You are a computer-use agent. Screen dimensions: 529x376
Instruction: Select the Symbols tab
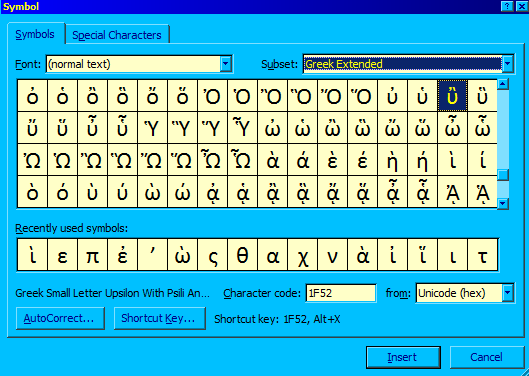coord(35,34)
